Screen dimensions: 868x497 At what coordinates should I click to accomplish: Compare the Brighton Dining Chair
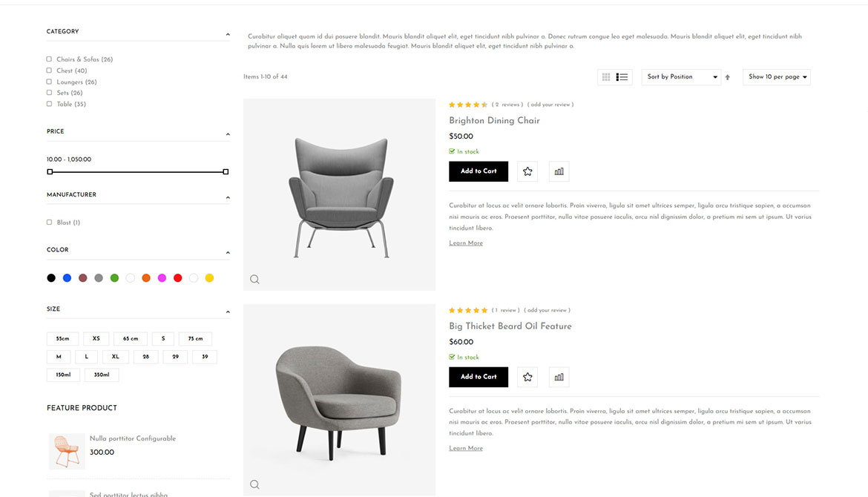559,171
